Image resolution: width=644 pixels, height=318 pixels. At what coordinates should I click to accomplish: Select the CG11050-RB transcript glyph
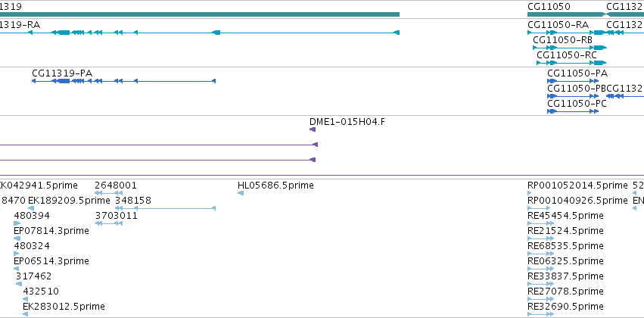569,48
